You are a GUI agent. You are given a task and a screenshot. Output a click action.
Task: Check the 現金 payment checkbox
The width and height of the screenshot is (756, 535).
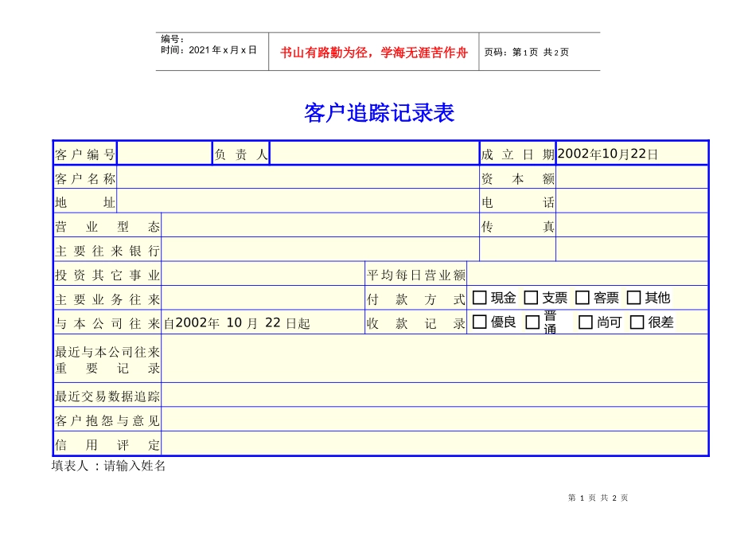(x=479, y=298)
